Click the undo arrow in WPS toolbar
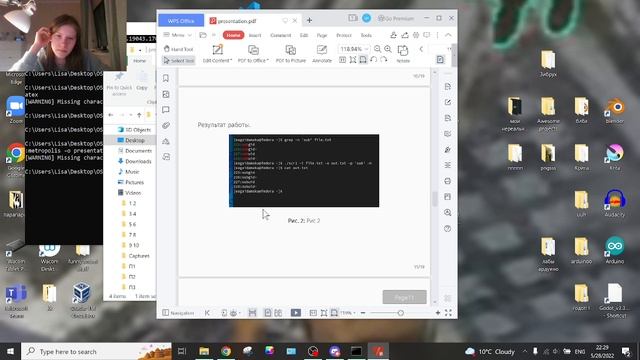The height and width of the screenshot is (360, 640). click(x=373, y=60)
